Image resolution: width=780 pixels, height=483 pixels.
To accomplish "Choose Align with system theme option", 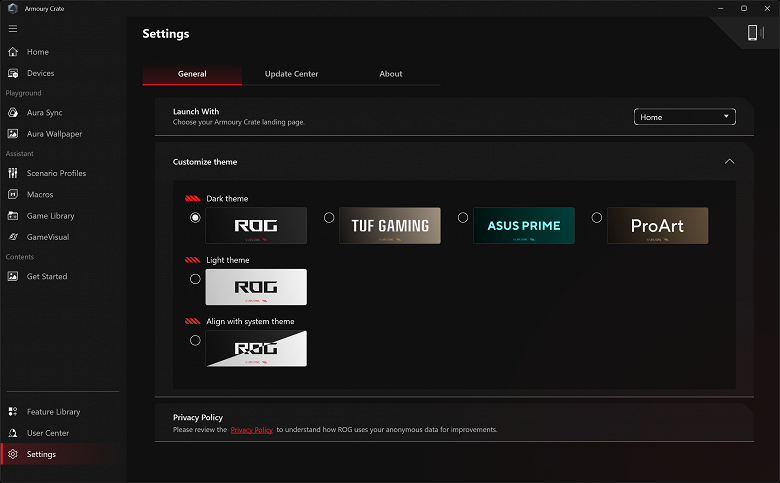I will [x=195, y=340].
